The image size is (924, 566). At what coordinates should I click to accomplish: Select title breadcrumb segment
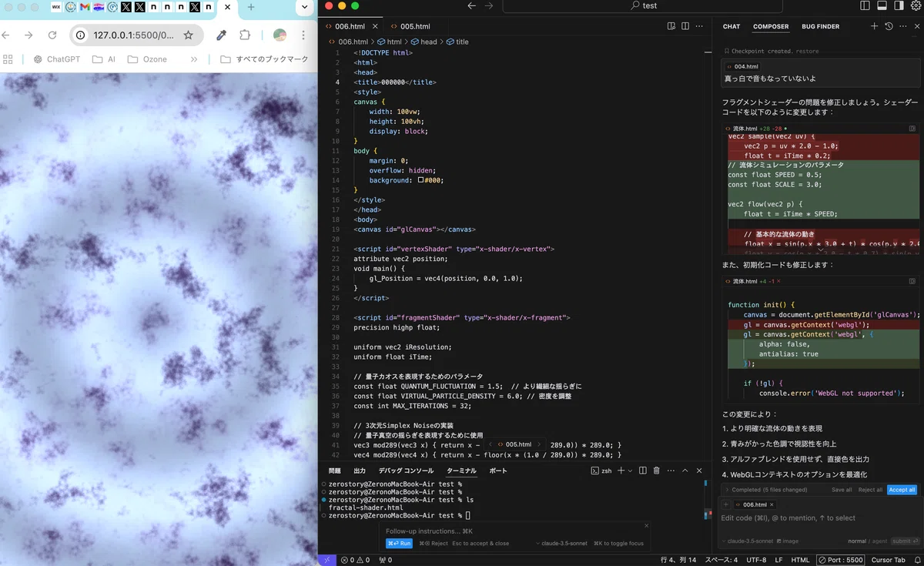457,42
